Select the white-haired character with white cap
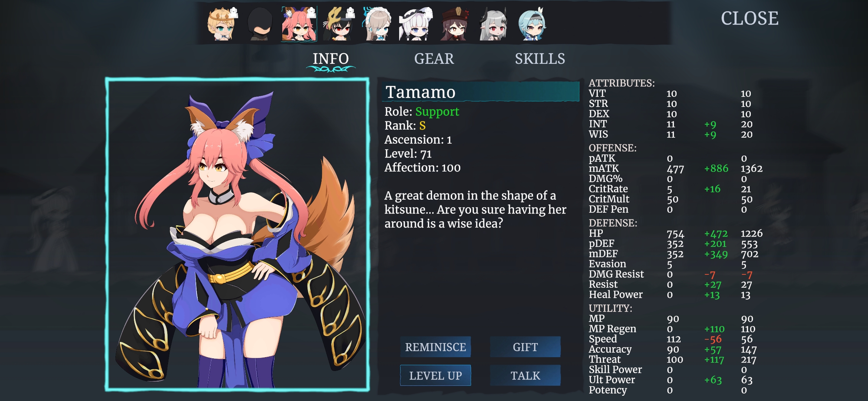 (x=416, y=24)
